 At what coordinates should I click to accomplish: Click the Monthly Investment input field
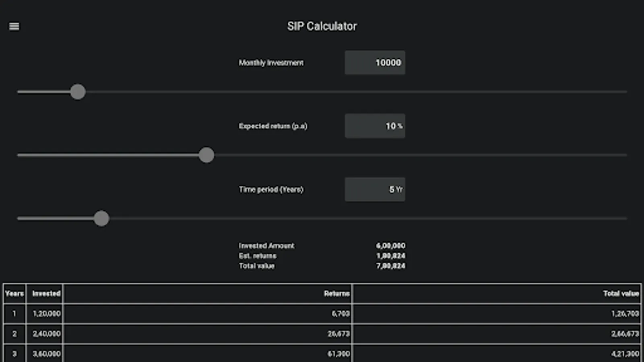pos(375,62)
